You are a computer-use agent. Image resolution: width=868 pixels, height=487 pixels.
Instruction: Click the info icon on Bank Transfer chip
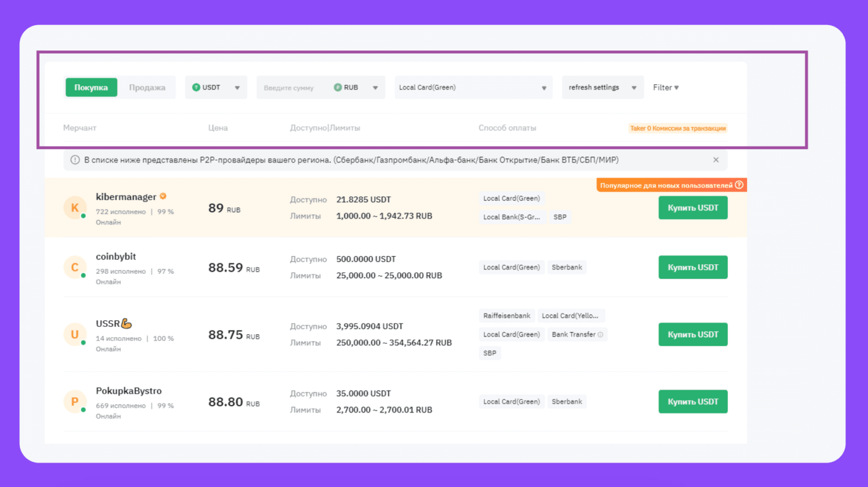[601, 334]
